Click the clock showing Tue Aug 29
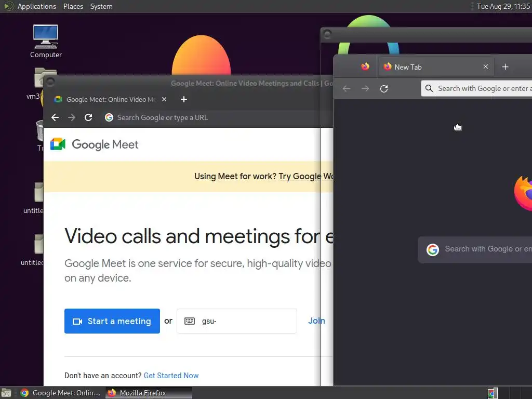532x399 pixels. [503, 6]
